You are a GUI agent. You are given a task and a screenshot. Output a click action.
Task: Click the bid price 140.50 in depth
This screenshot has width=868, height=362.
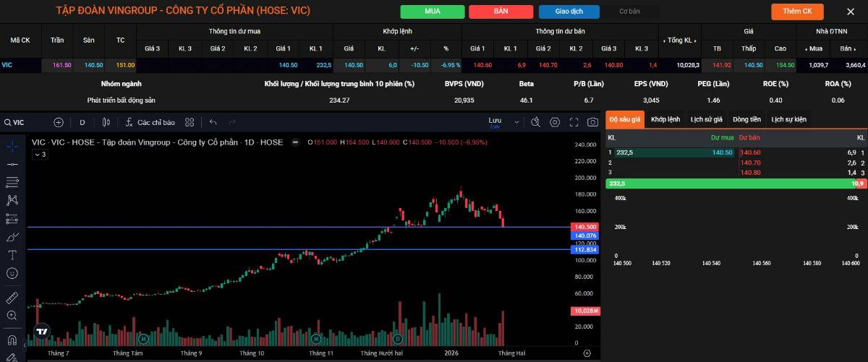(x=722, y=152)
